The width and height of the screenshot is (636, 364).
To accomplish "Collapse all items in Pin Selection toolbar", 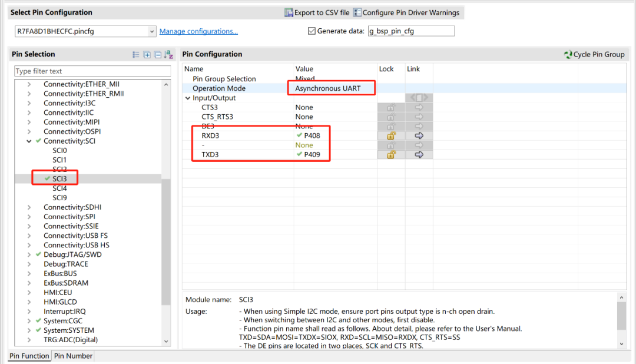I will point(158,54).
